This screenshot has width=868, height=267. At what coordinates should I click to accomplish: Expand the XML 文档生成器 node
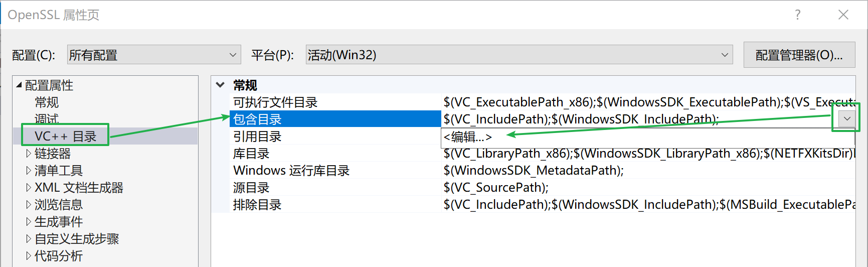tap(29, 188)
